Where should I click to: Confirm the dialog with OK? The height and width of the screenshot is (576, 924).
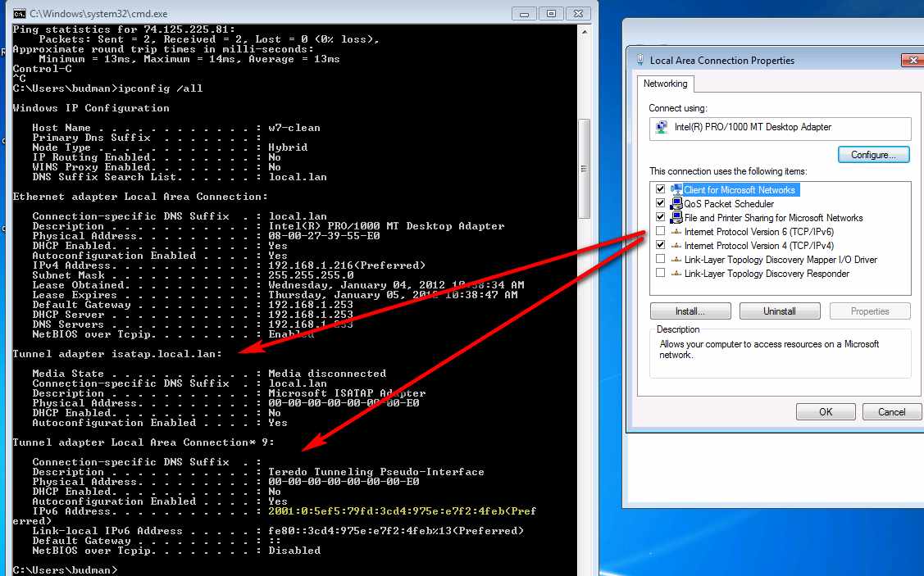826,411
